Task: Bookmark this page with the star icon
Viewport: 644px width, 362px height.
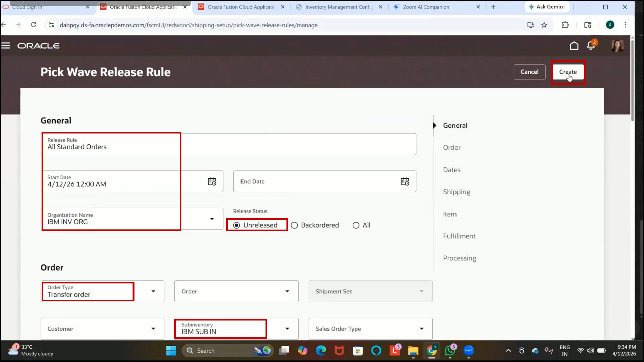Action: click(544, 25)
